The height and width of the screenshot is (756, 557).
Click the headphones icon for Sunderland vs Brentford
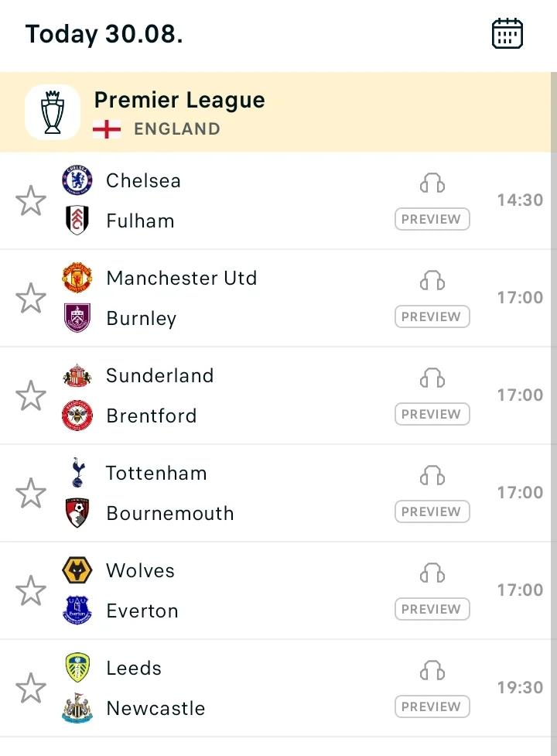coord(432,378)
